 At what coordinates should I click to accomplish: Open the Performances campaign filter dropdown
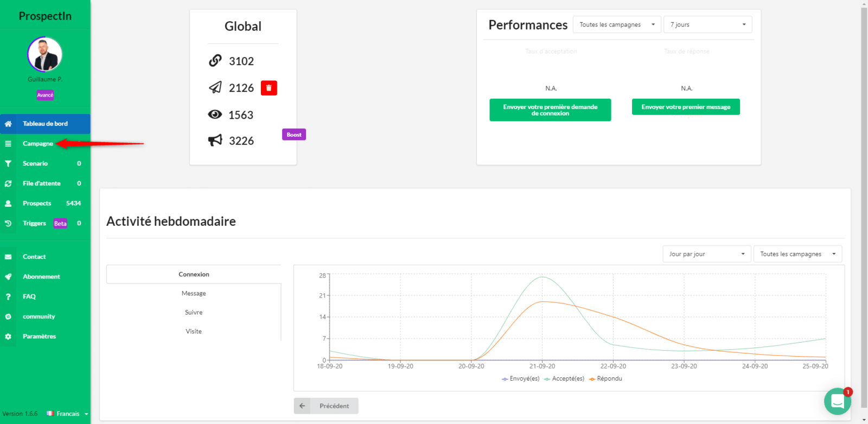tap(617, 24)
